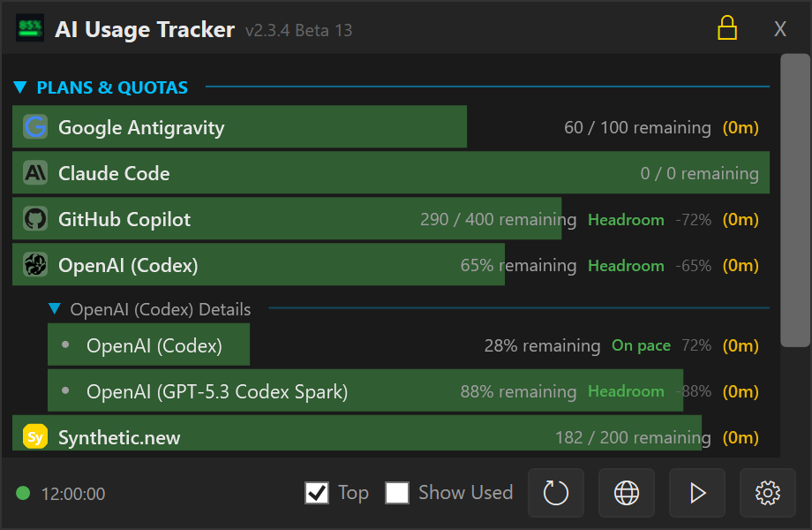Viewport: 812px width, 530px height.
Task: Open settings with the gear button
Action: tap(768, 493)
